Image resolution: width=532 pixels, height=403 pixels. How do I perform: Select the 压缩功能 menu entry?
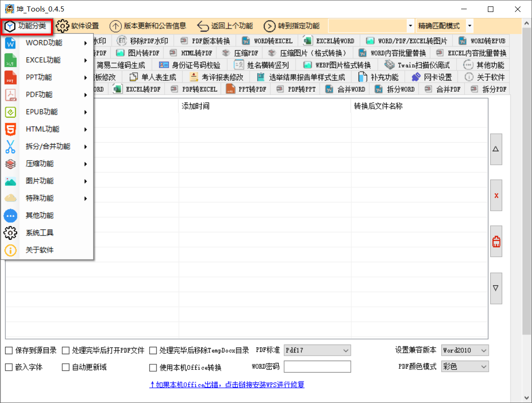pos(47,164)
